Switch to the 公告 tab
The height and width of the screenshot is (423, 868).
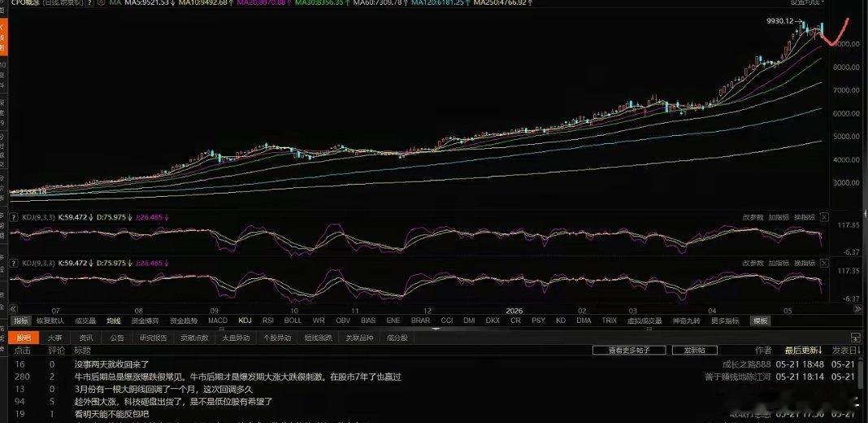coord(117,337)
